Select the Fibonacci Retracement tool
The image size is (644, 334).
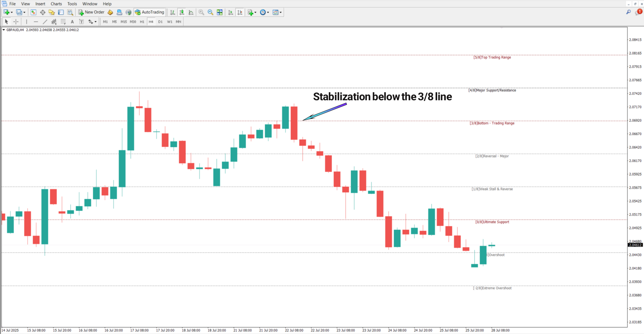63,21
